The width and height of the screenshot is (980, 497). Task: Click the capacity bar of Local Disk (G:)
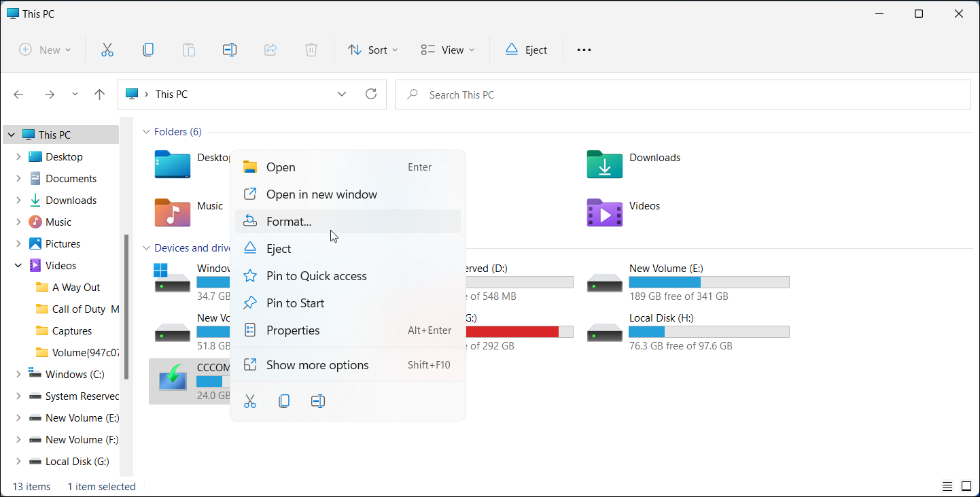519,332
